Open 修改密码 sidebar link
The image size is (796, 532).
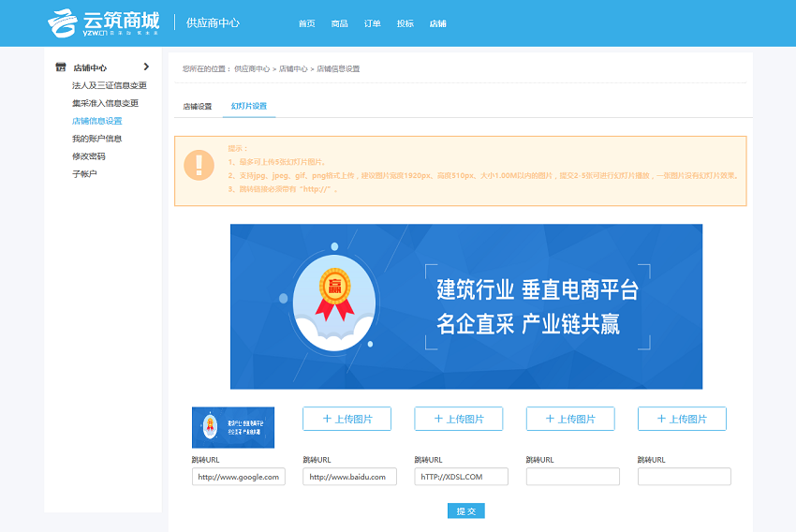pyautogui.click(x=88, y=156)
